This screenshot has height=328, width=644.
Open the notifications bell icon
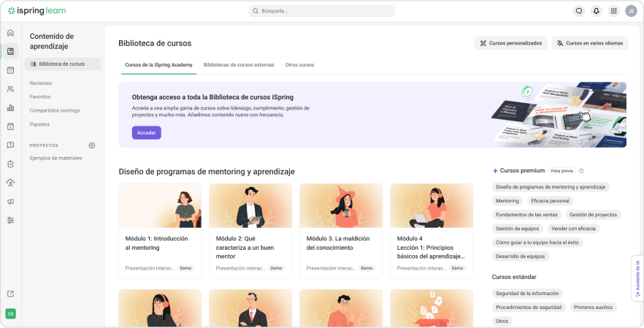597,11
